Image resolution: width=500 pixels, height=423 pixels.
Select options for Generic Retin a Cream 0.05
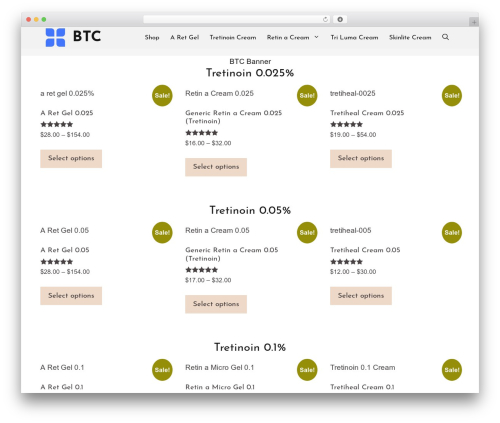coord(216,304)
